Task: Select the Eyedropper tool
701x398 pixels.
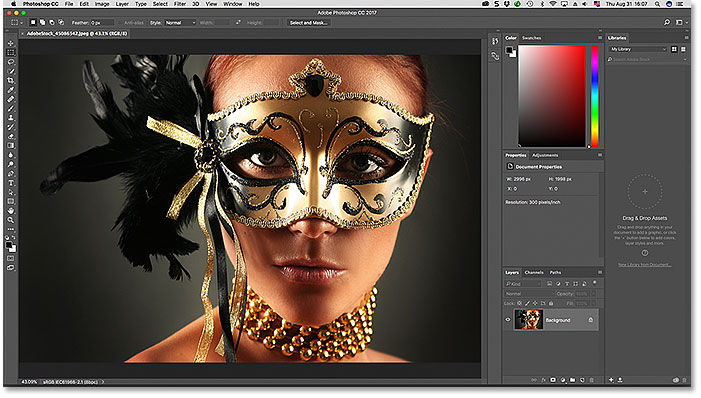Action: pos(11,90)
